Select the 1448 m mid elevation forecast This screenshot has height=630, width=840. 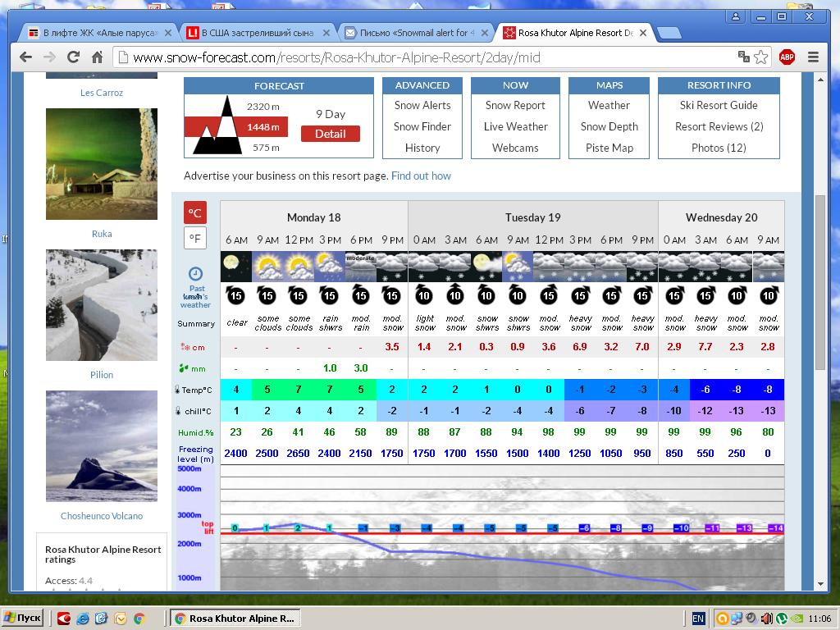click(263, 127)
